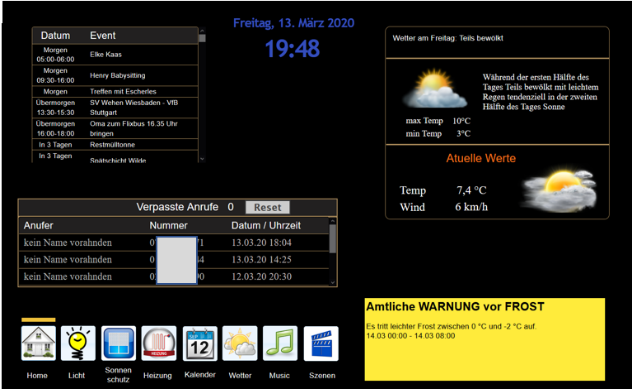Click the forecast description text about Regen
The image size is (632, 389).
tap(540, 92)
